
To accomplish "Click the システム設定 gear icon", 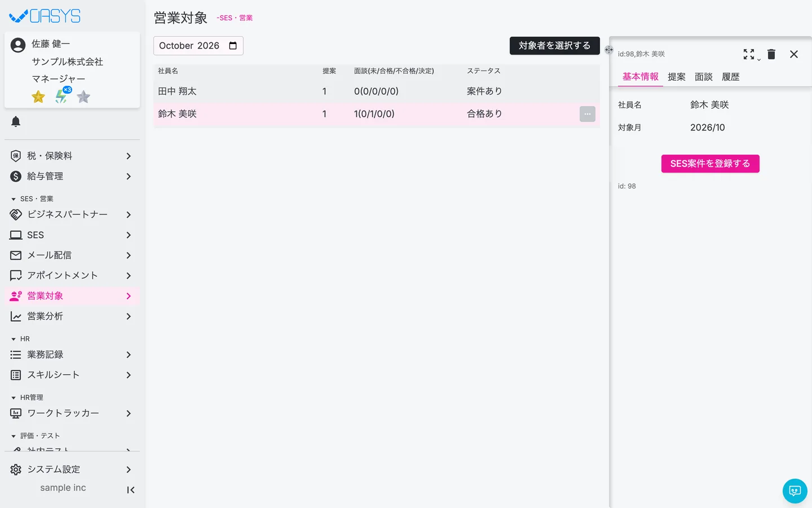I will [x=16, y=470].
